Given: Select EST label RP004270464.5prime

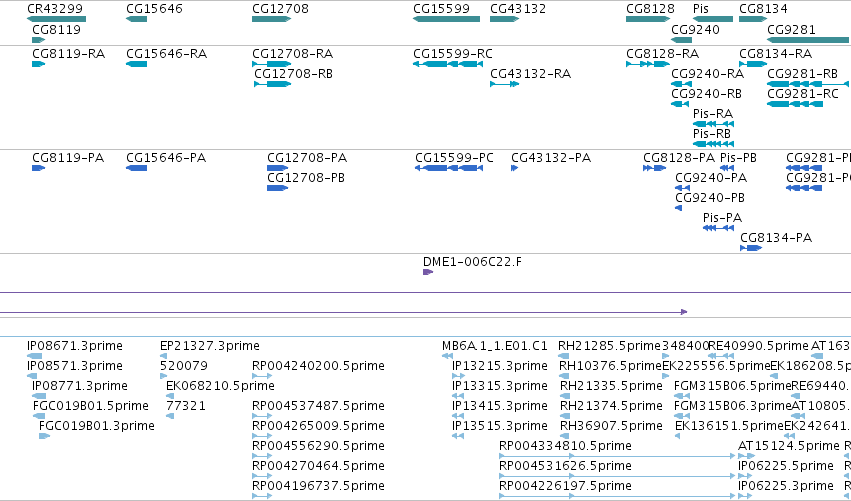Looking at the screenshot, I should point(318,466).
